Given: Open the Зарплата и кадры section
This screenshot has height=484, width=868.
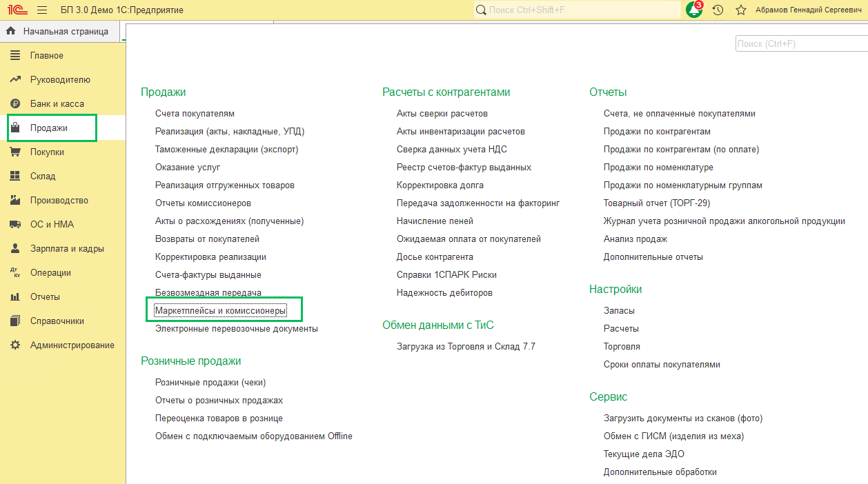Looking at the screenshot, I should pyautogui.click(x=66, y=249).
